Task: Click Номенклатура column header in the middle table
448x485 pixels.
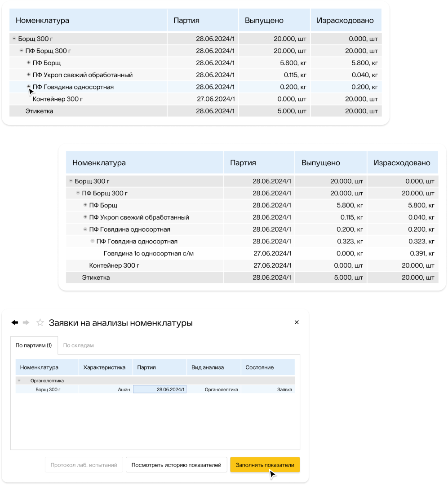Action: click(145, 163)
